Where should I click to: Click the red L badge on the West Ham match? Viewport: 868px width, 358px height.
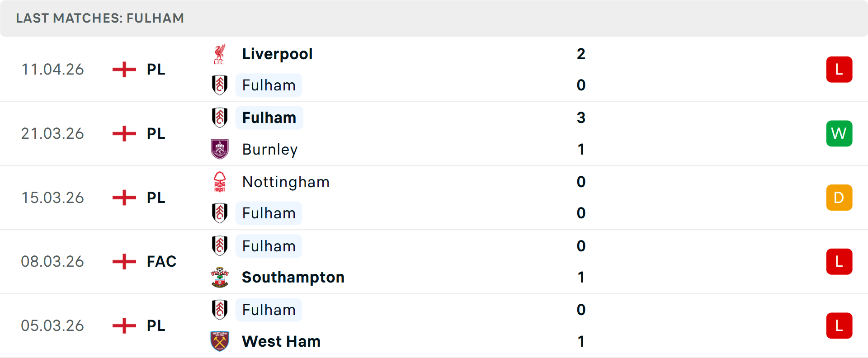839,325
